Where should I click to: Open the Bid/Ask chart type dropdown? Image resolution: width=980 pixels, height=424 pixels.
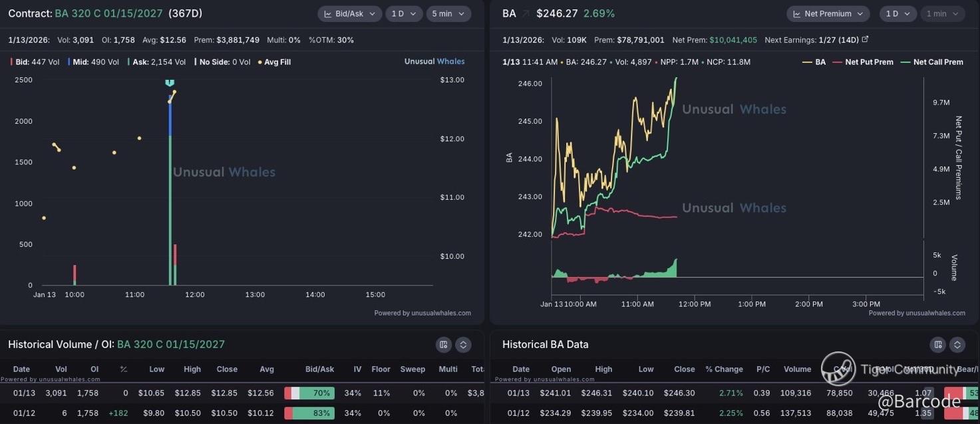coord(349,13)
